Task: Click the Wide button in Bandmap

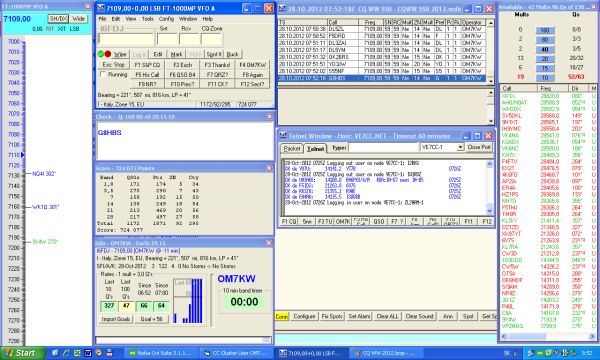Action: [79, 19]
